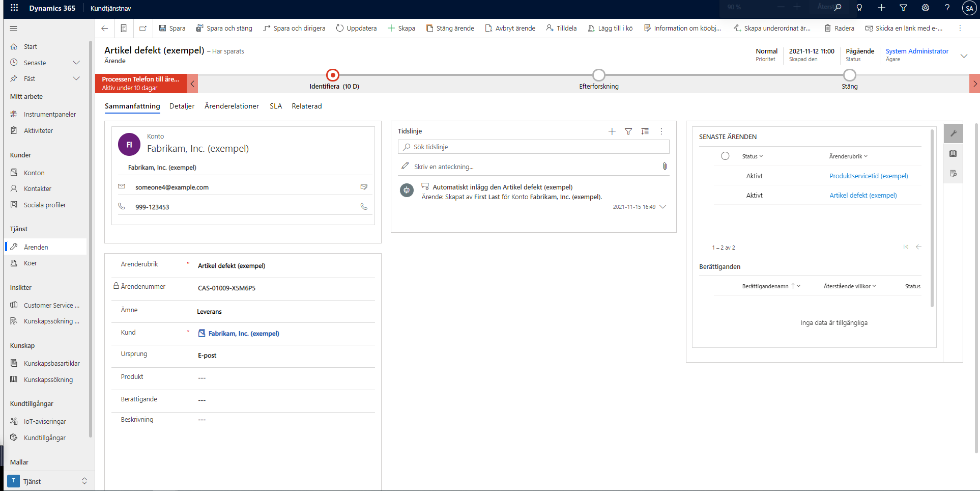The height and width of the screenshot is (491, 980).
Task: Collapse the Tjänst area switcher
Action: pos(84,481)
